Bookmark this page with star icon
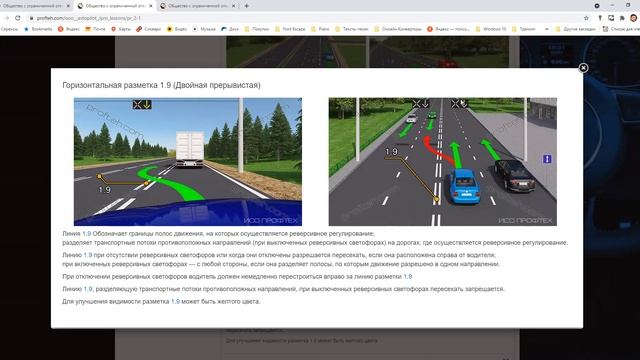Image resolution: width=640 pixels, height=360 pixels. coord(587,18)
